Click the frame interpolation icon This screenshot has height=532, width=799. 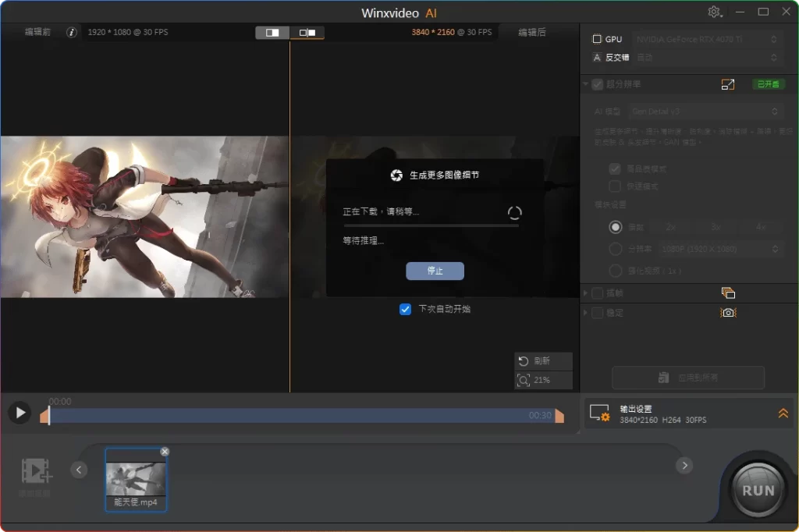click(x=728, y=293)
